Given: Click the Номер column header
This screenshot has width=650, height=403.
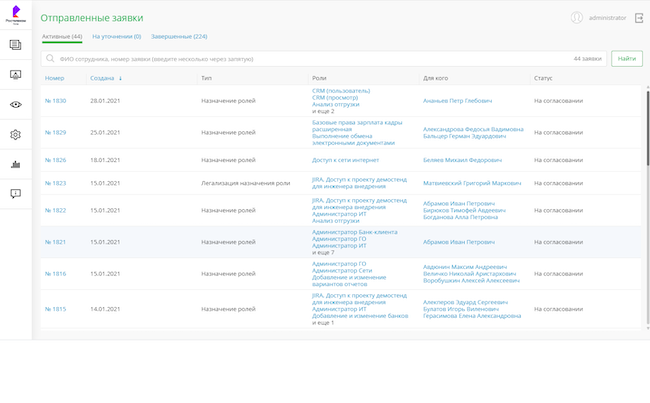Looking at the screenshot, I should click(54, 77).
